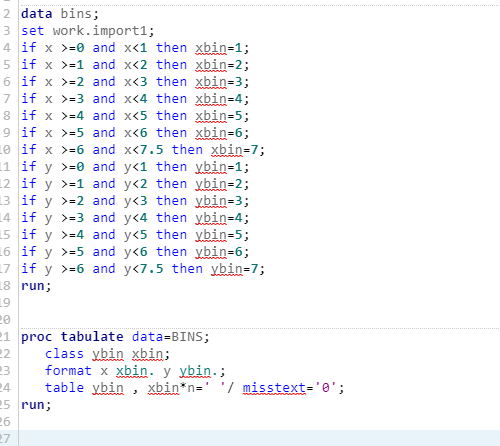This screenshot has height=446, width=500.
Task: Click code line ending in 'xbin=4;'
Action: [135, 99]
